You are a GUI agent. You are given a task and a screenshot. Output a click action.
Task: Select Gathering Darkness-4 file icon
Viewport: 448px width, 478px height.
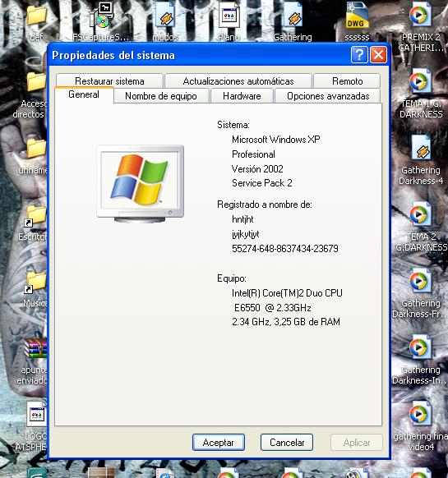pyautogui.click(x=422, y=148)
